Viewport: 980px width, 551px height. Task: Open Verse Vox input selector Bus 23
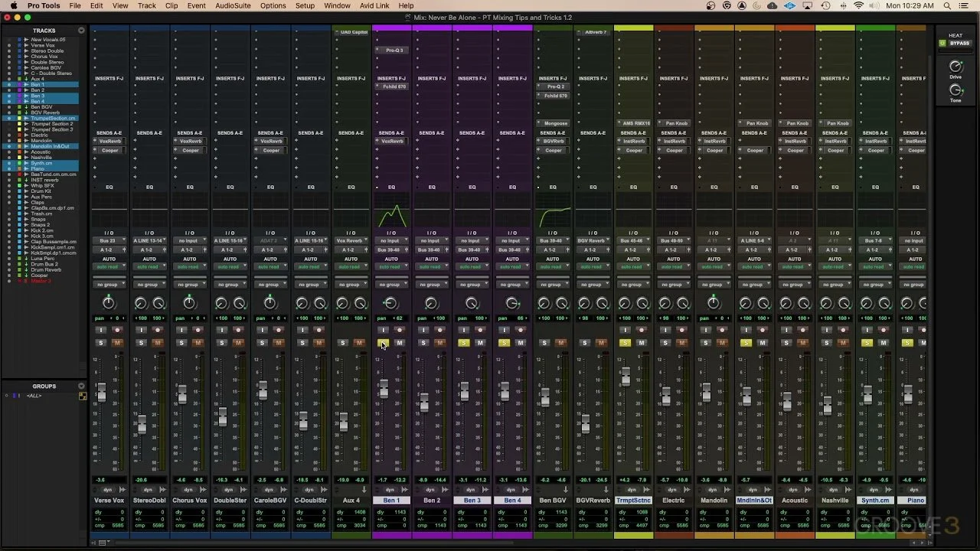pos(109,241)
